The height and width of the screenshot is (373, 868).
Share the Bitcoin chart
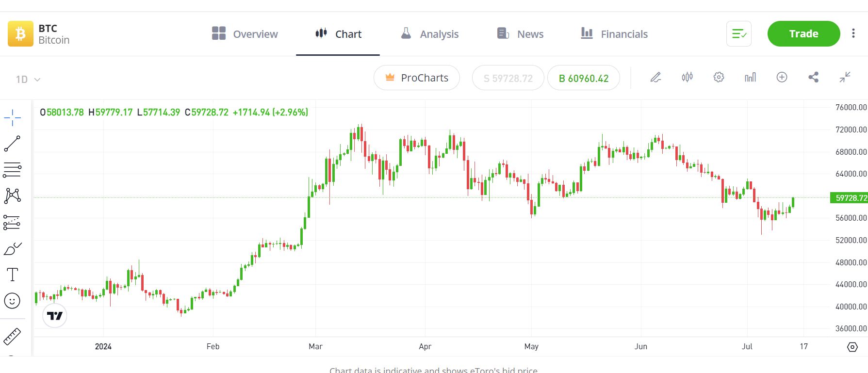tap(814, 77)
